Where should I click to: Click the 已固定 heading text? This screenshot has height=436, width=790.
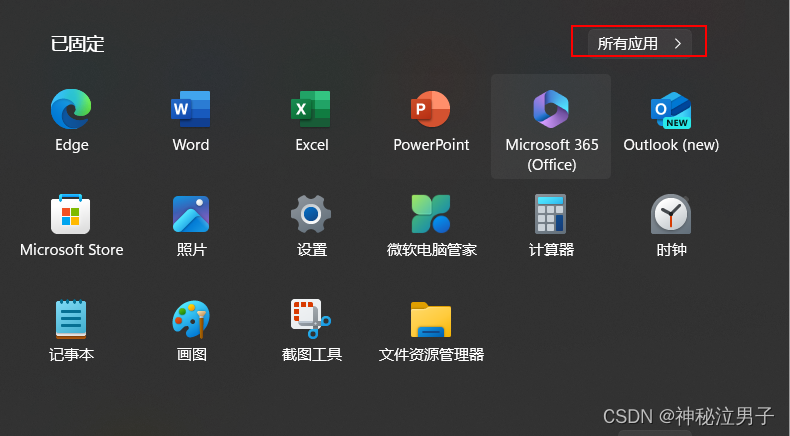tap(77, 44)
